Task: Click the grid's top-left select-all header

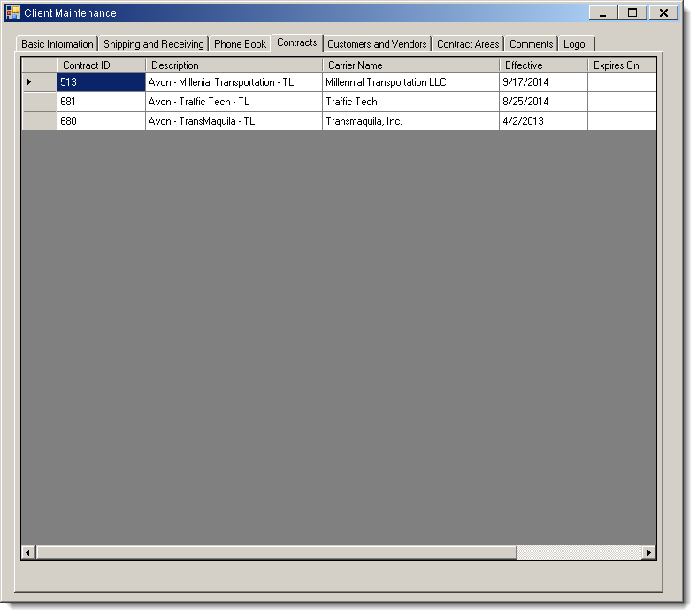Action: tap(39, 65)
